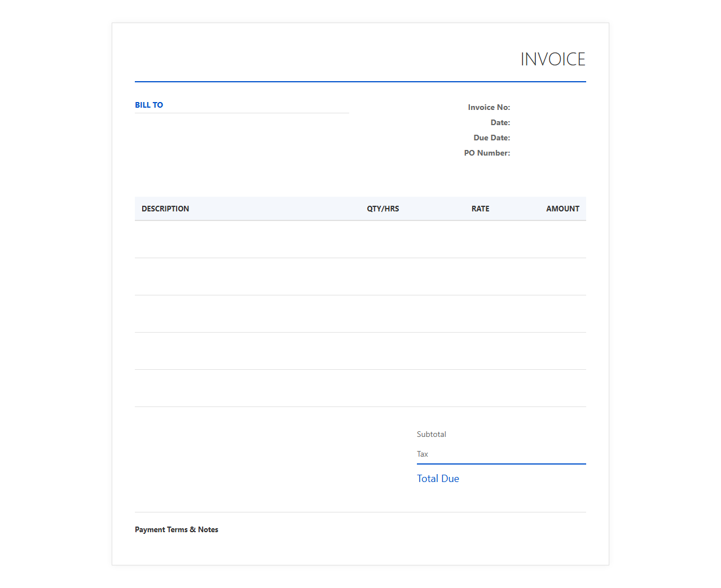Click the RATE column header
721x588 pixels.
(x=481, y=209)
